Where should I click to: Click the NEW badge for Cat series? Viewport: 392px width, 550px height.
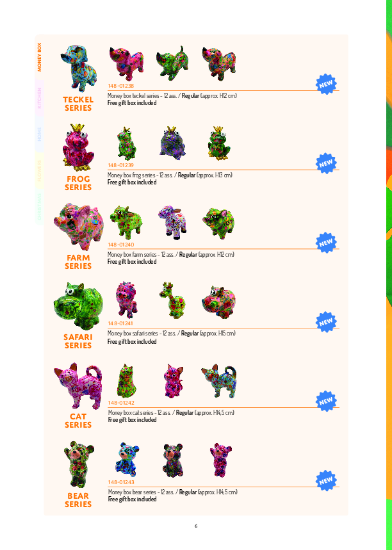pyautogui.click(x=326, y=401)
